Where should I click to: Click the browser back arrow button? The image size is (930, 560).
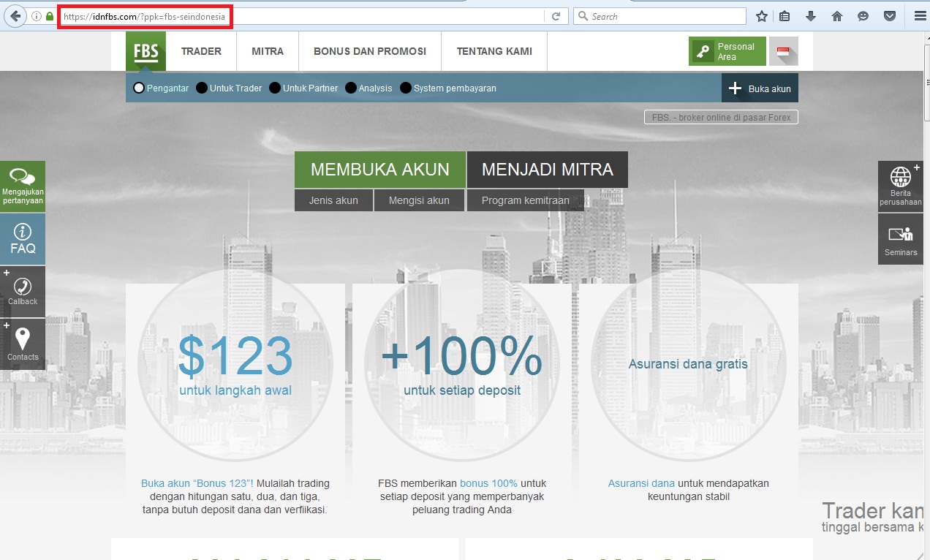(15, 16)
